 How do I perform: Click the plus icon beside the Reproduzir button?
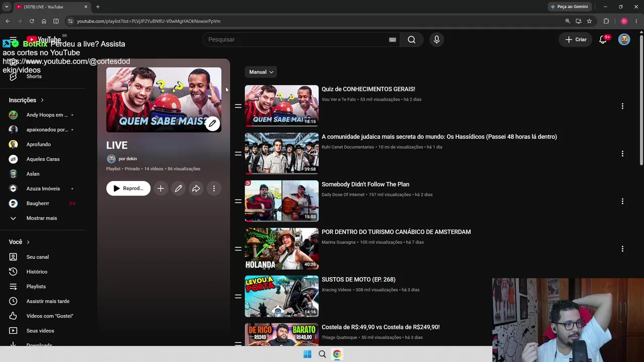pyautogui.click(x=160, y=189)
